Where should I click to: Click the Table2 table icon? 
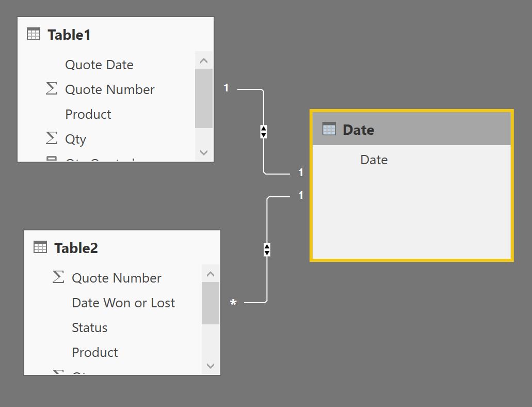click(40, 247)
